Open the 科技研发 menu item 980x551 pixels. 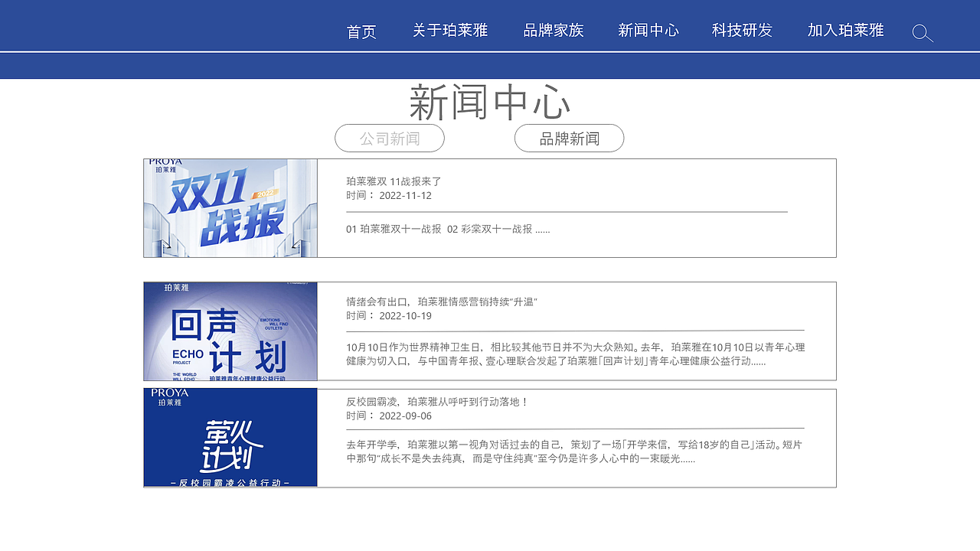(741, 31)
